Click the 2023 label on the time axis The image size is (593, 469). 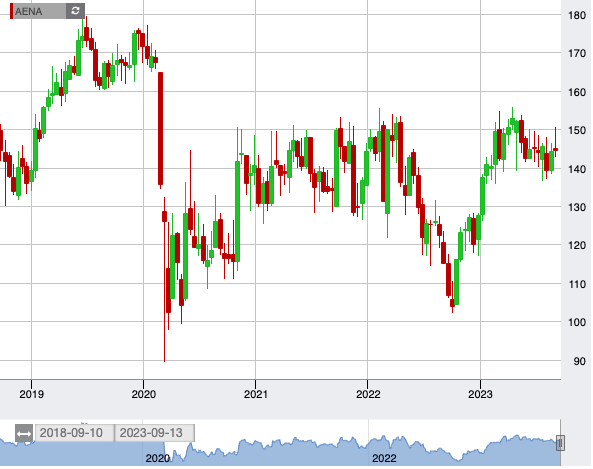click(x=480, y=394)
